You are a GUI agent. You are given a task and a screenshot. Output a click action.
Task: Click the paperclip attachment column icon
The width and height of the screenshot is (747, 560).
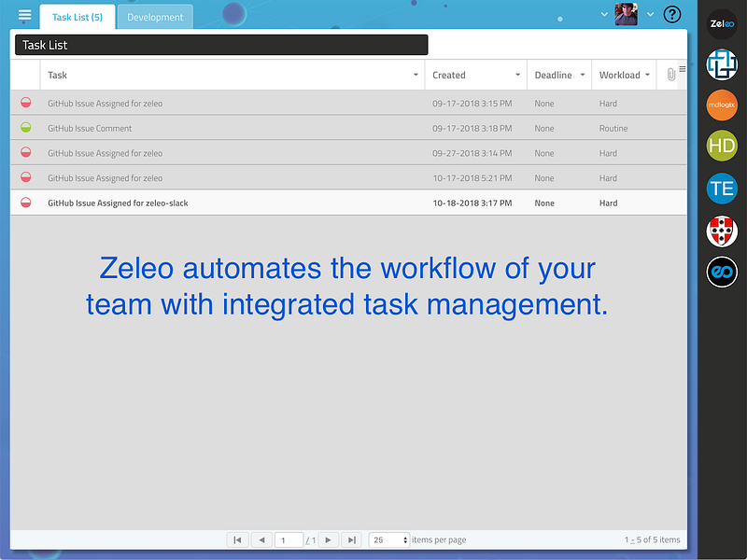pyautogui.click(x=669, y=75)
